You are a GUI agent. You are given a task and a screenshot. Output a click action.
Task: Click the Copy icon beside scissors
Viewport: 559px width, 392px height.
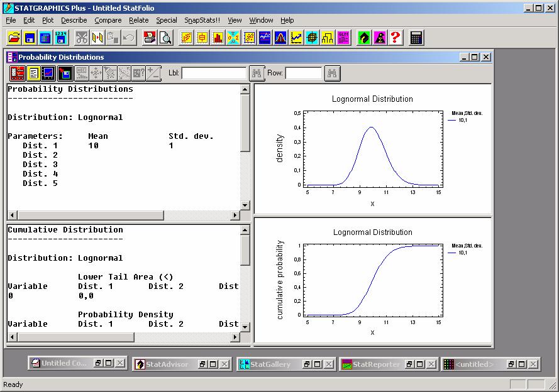[x=97, y=38]
